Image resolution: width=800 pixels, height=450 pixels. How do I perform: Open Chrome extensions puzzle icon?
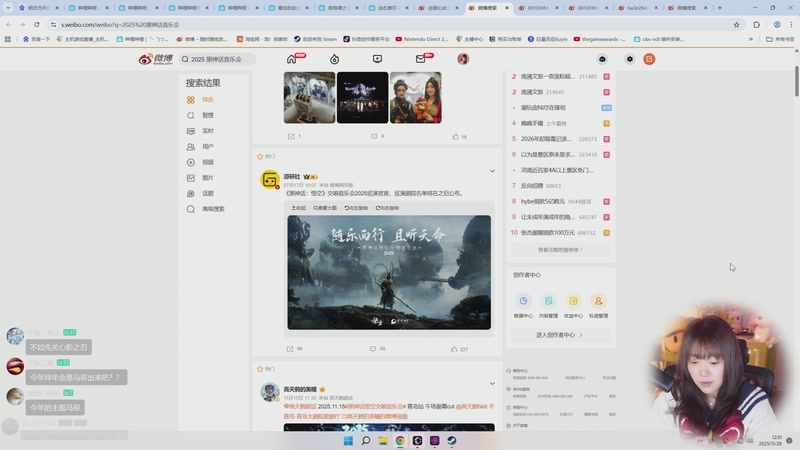tap(756, 24)
